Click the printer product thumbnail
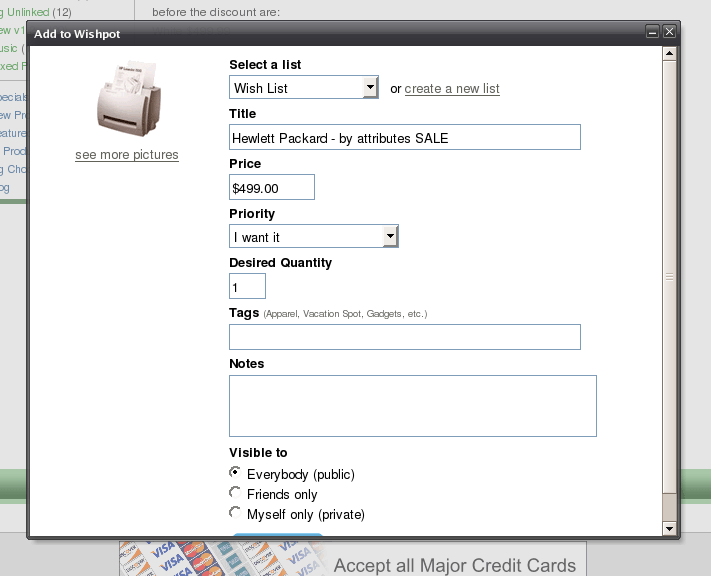 click(129, 98)
